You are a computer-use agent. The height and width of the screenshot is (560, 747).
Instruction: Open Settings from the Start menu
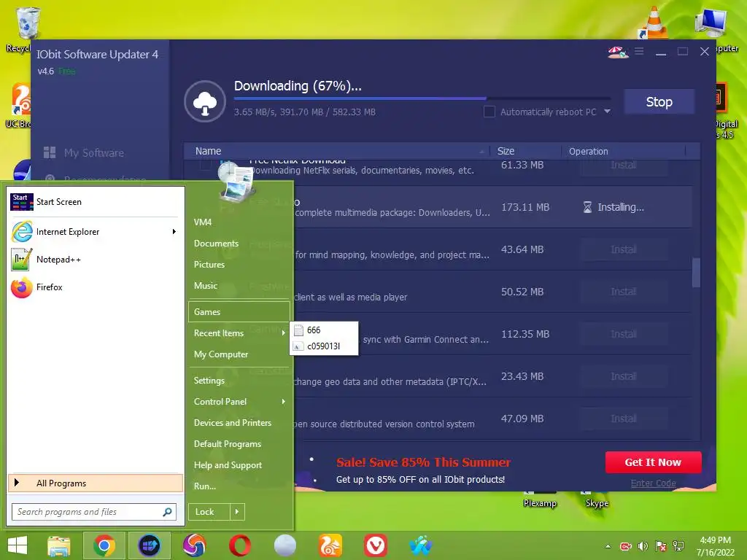click(x=209, y=381)
